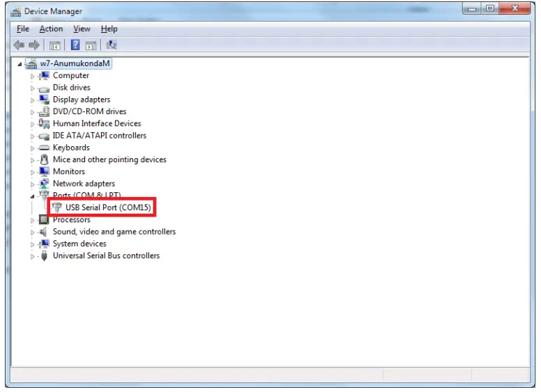Image resolution: width=541 pixels, height=392 pixels.
Task: Click Scan for hardware changes icon
Action: pyautogui.click(x=111, y=45)
